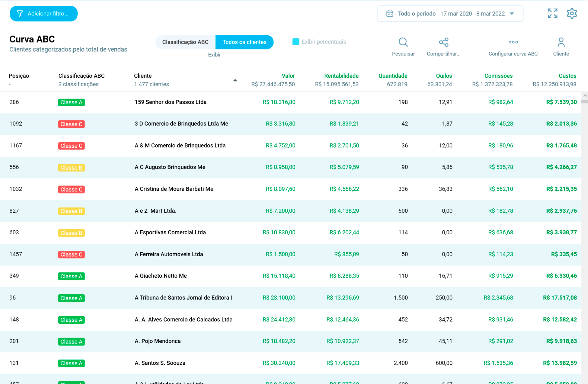The width and height of the screenshot is (588, 384).
Task: Click value R$ 23.100,00
Action: coord(279,297)
